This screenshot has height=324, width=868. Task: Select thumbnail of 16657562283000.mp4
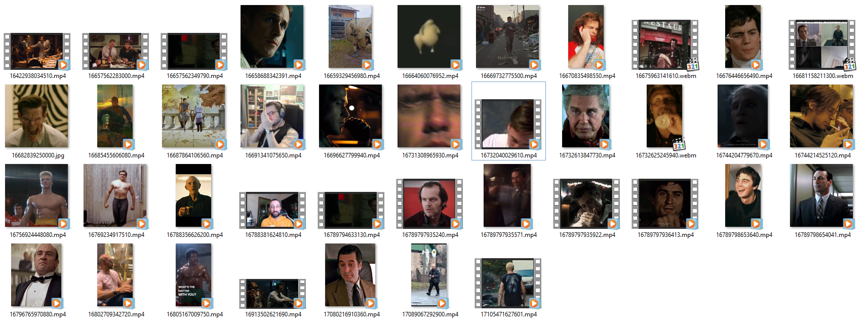[115, 51]
